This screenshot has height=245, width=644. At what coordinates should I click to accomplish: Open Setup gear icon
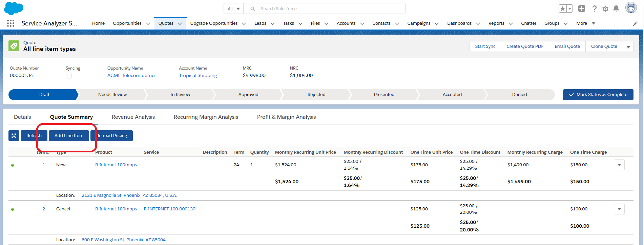coord(605,9)
